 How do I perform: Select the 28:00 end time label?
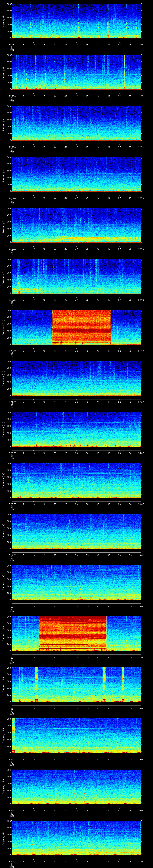141,708
